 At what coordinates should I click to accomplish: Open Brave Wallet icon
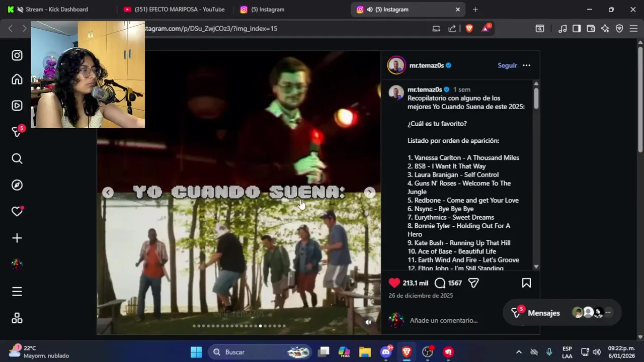(591, 29)
